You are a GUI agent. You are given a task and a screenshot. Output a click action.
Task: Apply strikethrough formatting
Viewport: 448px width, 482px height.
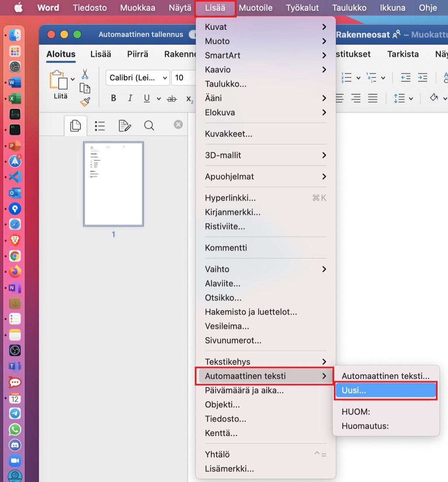click(x=172, y=99)
